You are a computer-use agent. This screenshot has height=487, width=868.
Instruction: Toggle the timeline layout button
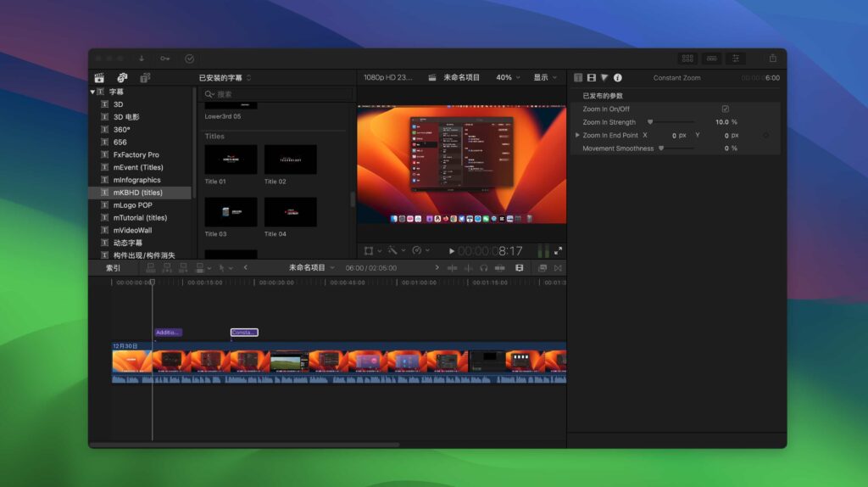pos(712,59)
